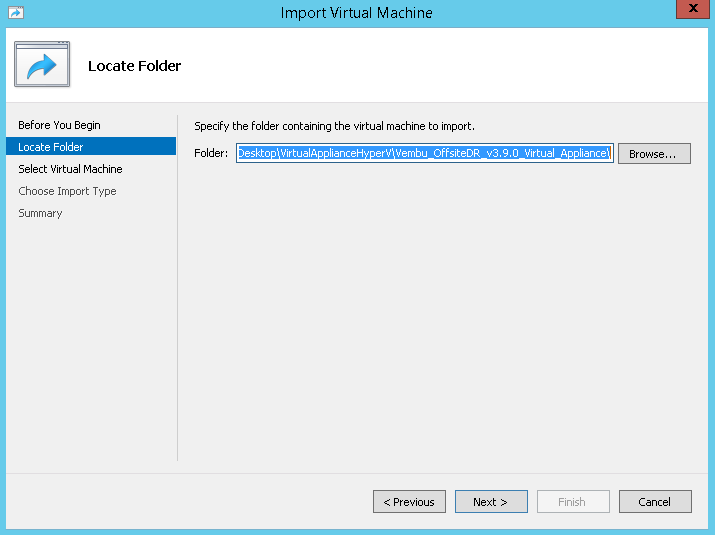The width and height of the screenshot is (715, 535).
Task: Continue with the Next > button
Action: pos(491,502)
